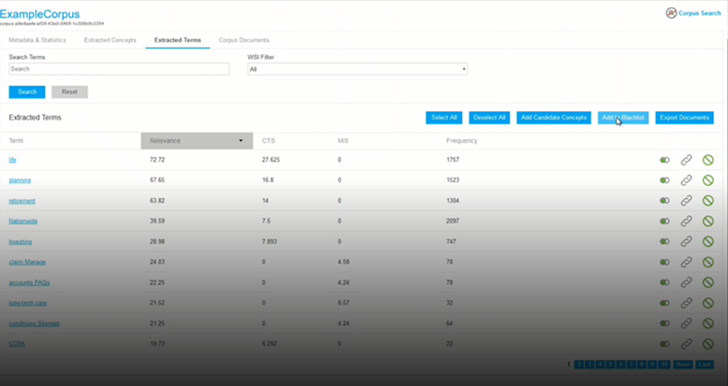
Task: Open the term link Investing
Action: click(x=20, y=242)
